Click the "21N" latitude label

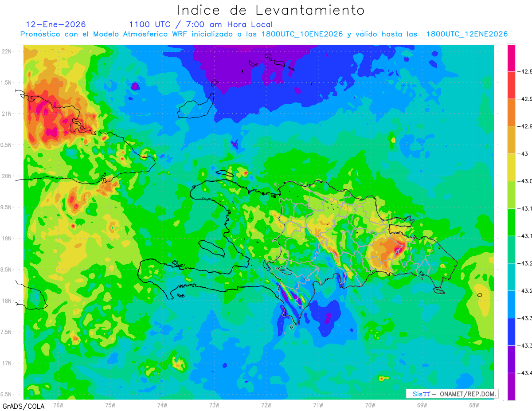click(x=6, y=114)
